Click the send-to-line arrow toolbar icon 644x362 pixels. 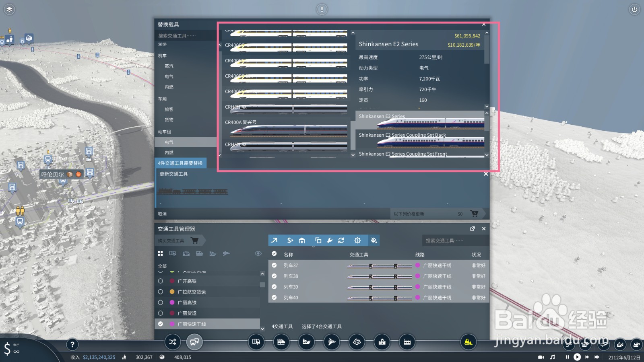click(x=274, y=240)
